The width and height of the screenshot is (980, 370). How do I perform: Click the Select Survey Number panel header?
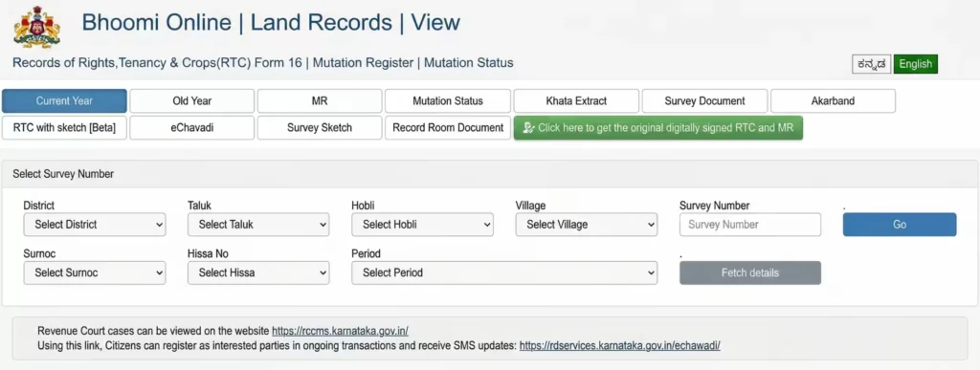[x=490, y=174]
